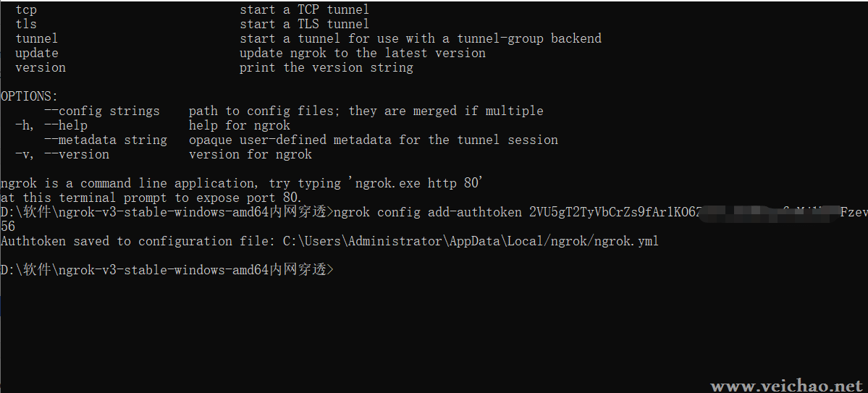Click 'update ngrok to the latest version' text
This screenshot has width=868, height=393.
[363, 53]
